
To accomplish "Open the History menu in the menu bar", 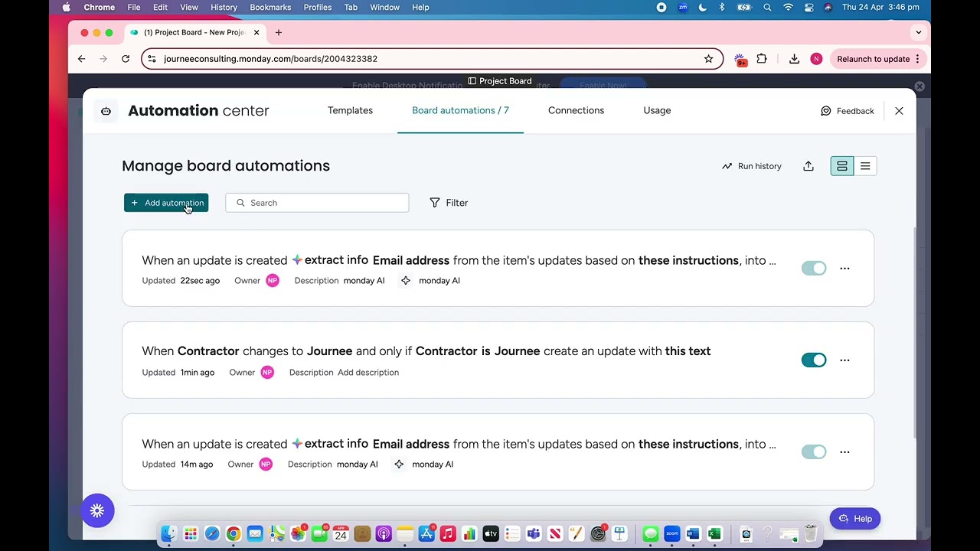I will tap(224, 7).
